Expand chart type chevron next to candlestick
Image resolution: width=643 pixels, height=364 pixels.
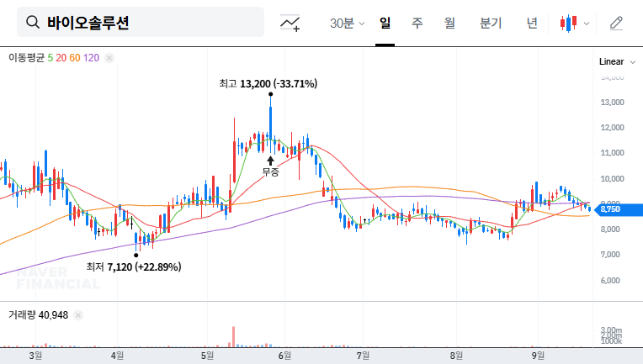(587, 24)
